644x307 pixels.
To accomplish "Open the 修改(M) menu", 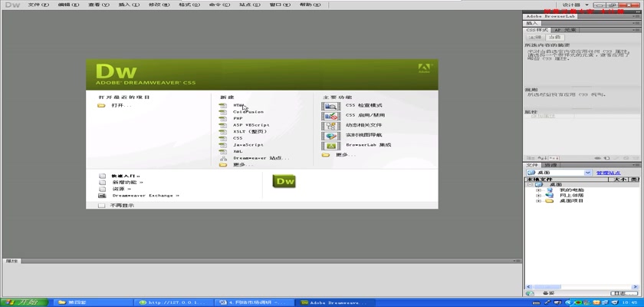I will point(159,5).
